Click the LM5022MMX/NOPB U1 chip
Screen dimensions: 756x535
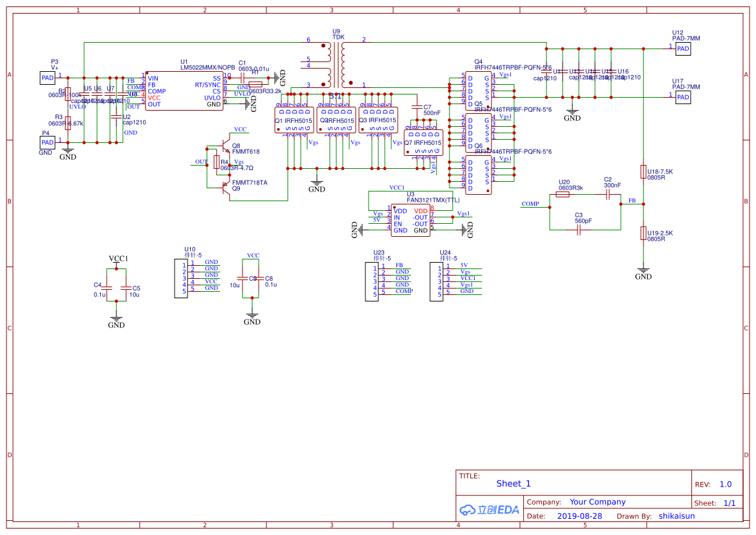(184, 91)
